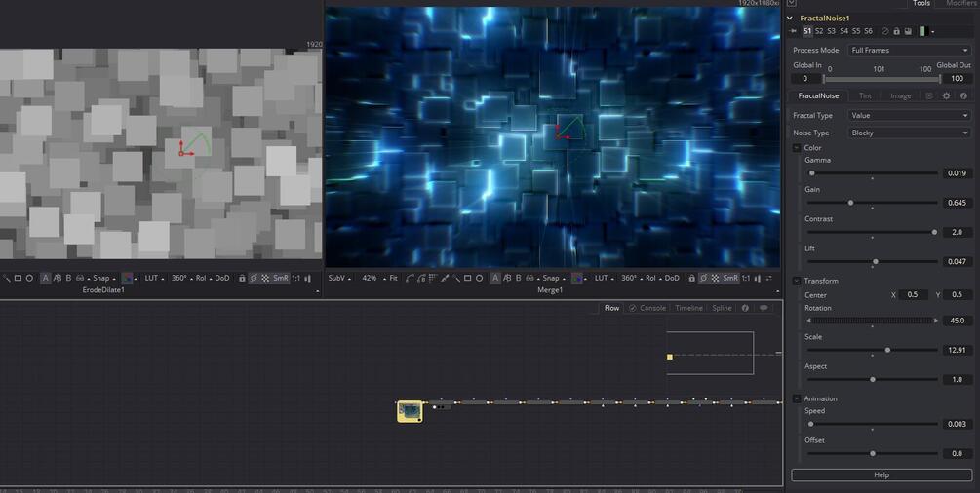This screenshot has width=980, height=493.
Task: Adjust the Scale slider
Action: pos(873,350)
